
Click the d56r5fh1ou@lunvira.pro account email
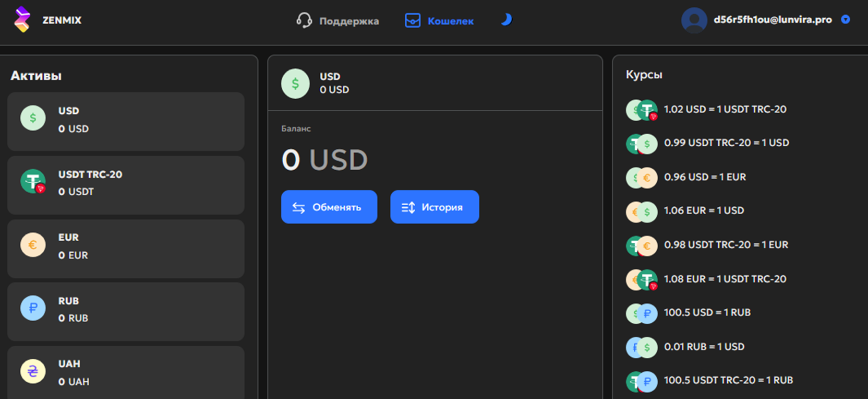pyautogui.click(x=773, y=20)
